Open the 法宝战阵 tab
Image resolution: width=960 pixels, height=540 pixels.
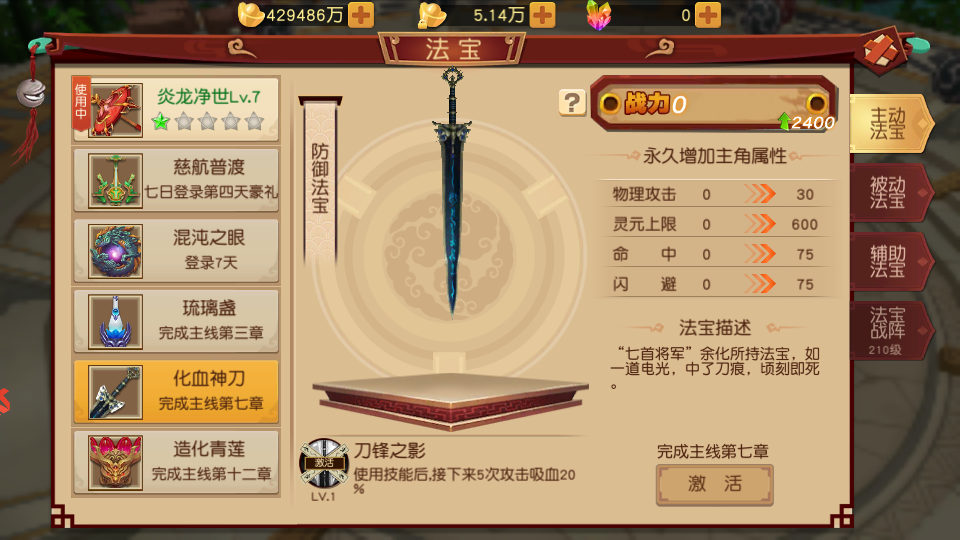pos(890,331)
